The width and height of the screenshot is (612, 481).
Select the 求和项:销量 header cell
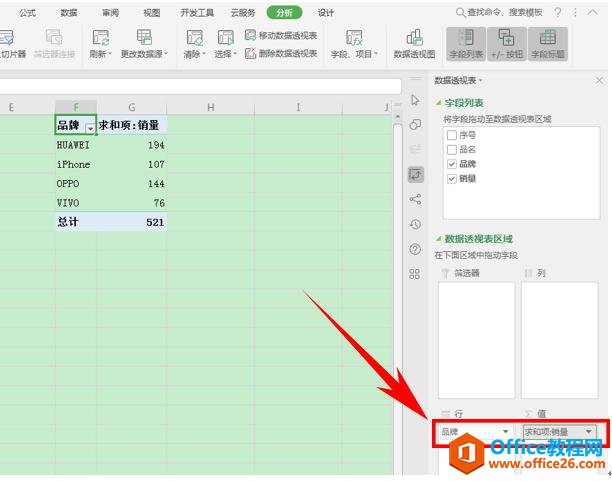coord(132,125)
